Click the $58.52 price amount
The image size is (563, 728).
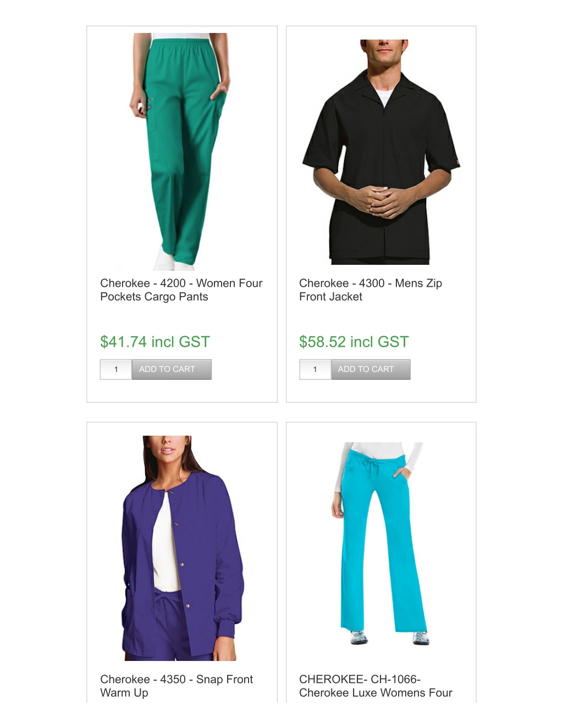pos(323,342)
